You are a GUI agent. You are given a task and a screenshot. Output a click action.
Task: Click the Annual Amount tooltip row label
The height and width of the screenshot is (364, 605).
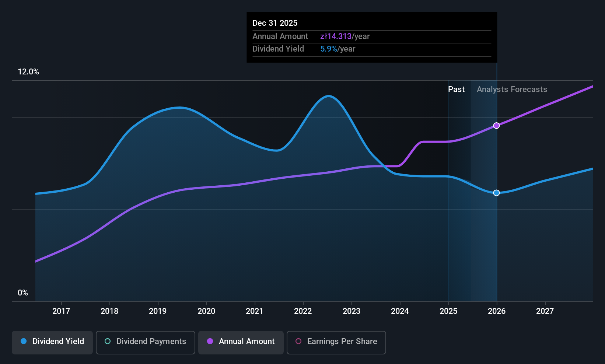pos(280,36)
